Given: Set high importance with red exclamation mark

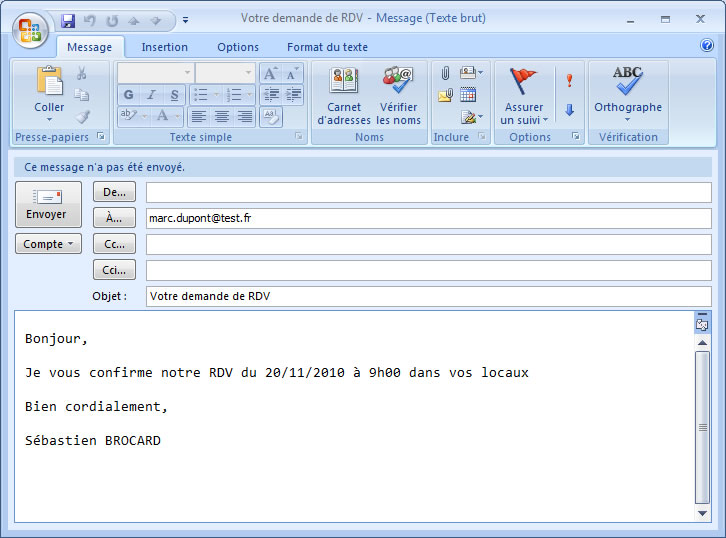Looking at the screenshot, I should 569,80.
